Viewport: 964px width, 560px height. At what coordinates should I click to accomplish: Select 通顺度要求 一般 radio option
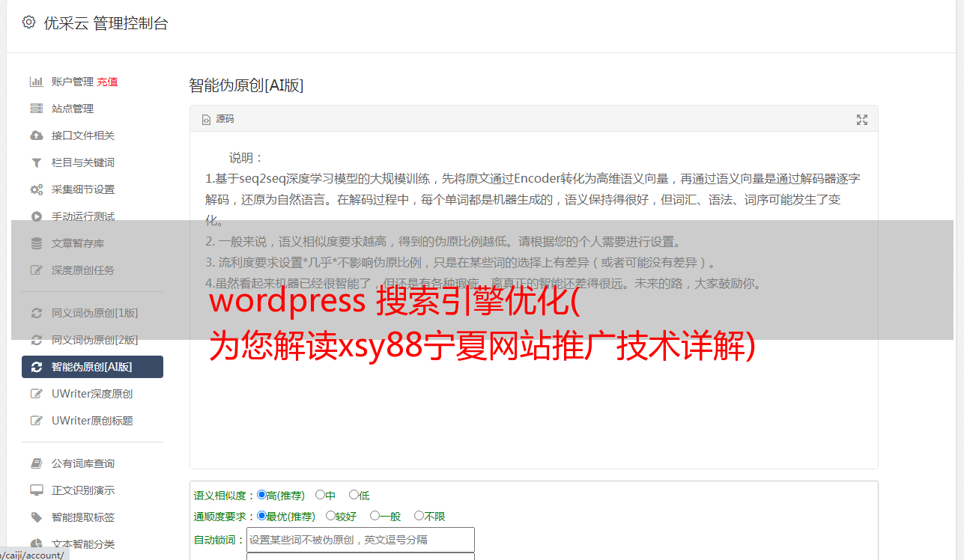click(x=374, y=516)
